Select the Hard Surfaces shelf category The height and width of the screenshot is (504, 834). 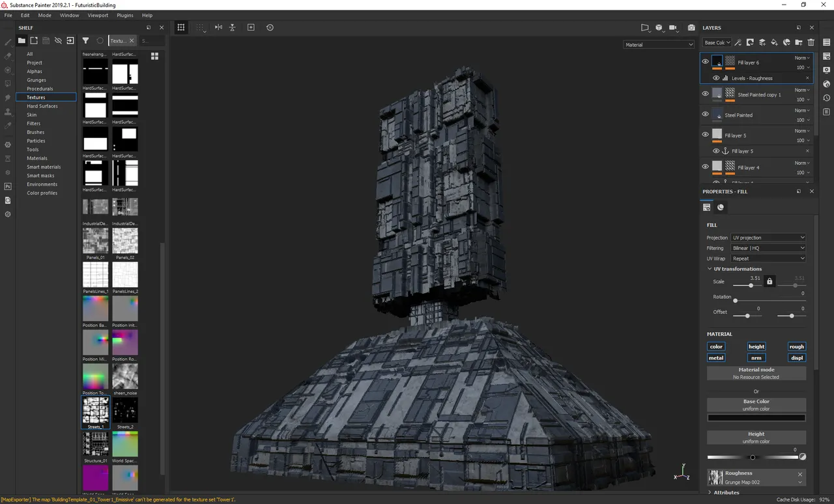tap(42, 106)
